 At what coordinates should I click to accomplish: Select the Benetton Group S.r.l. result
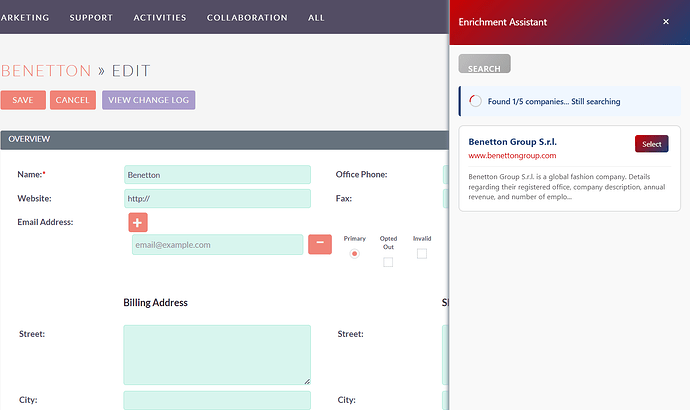coord(651,144)
